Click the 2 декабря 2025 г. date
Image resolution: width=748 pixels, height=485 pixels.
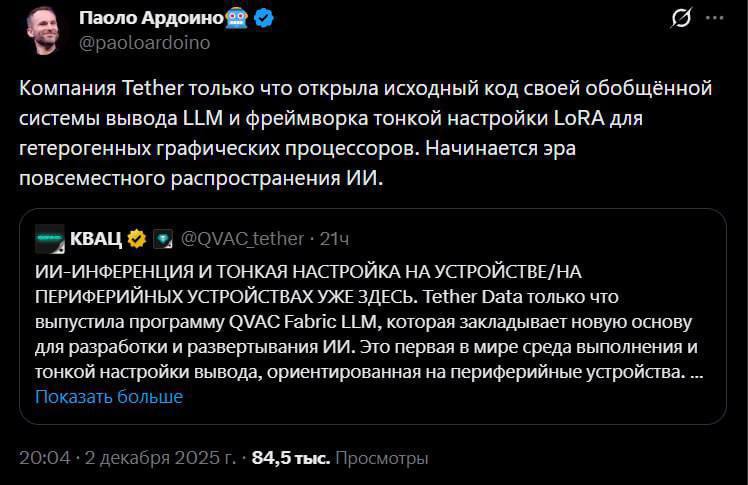click(x=158, y=458)
